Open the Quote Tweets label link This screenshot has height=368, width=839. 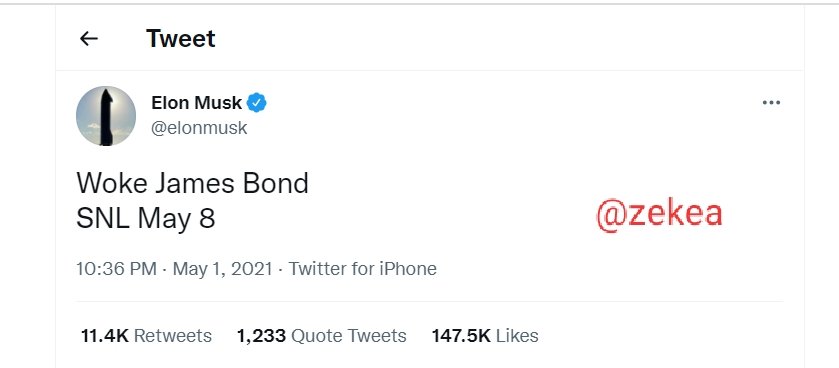349,336
